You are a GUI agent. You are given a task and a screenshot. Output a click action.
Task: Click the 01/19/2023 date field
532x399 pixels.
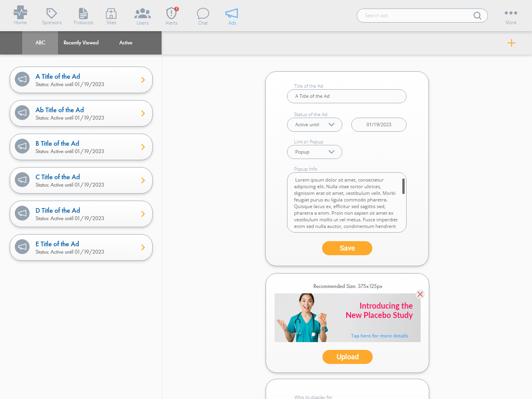[x=379, y=125]
